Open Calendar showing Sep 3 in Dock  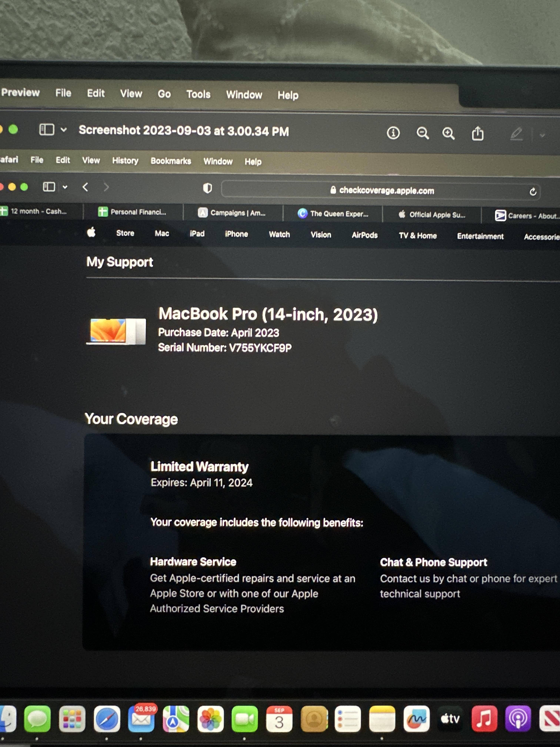(x=279, y=719)
